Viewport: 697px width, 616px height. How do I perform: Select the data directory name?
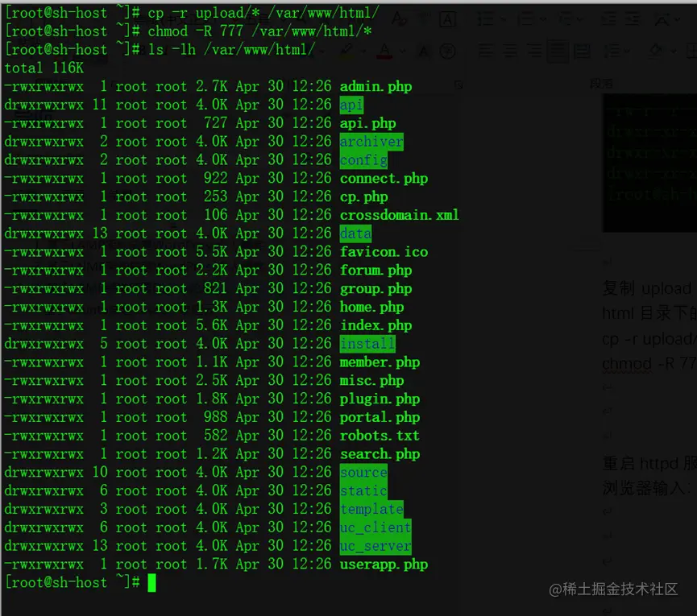pyautogui.click(x=355, y=234)
